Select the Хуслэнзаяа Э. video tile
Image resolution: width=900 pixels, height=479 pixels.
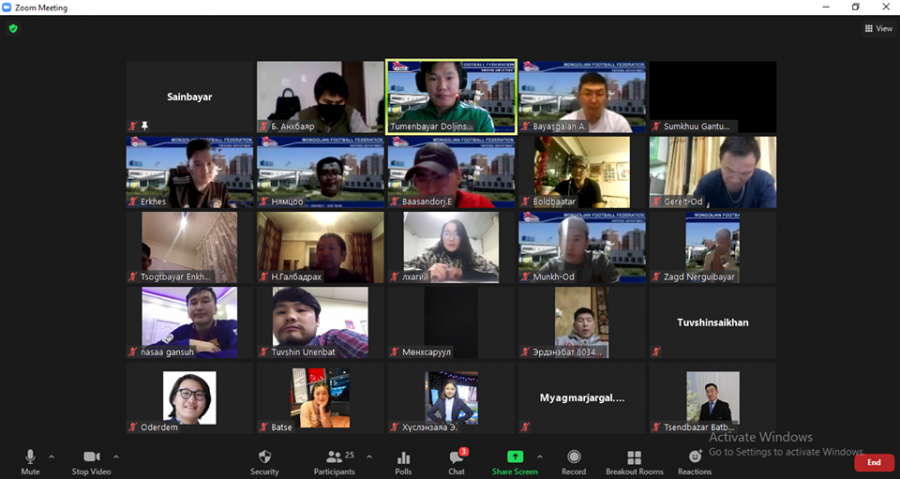click(451, 398)
